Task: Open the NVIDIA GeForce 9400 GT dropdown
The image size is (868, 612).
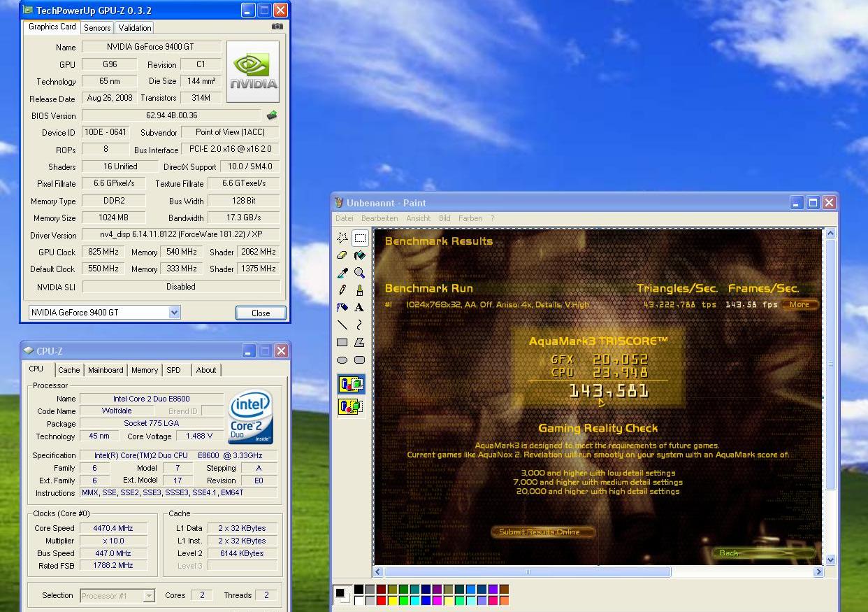Action: tap(174, 313)
